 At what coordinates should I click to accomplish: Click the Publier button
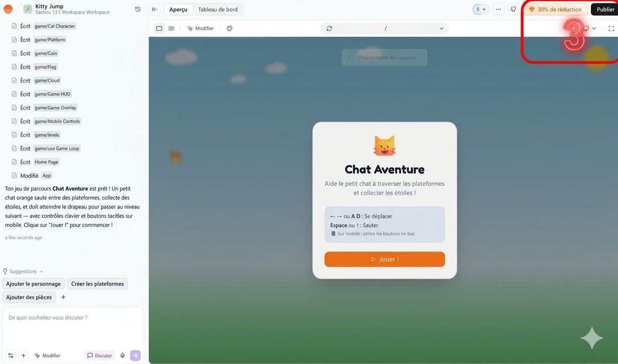tap(605, 9)
